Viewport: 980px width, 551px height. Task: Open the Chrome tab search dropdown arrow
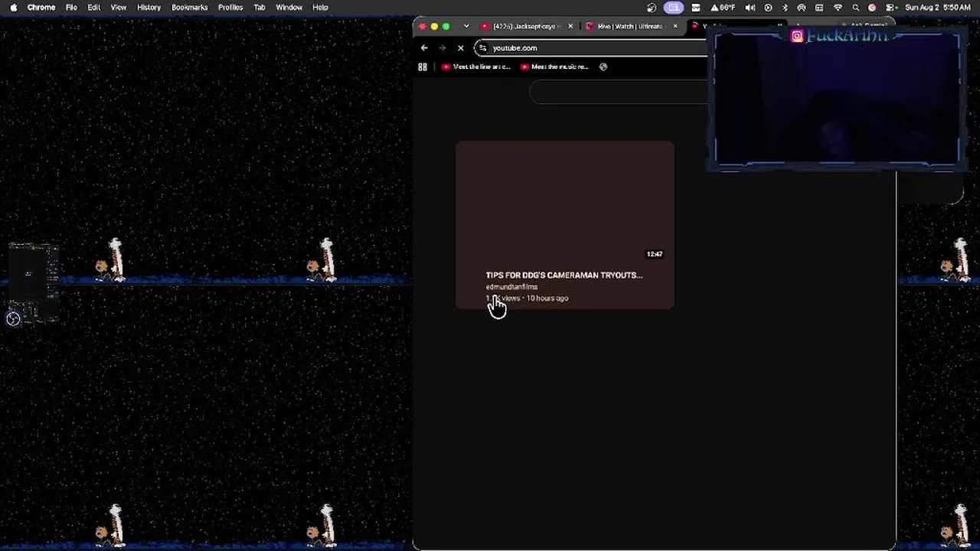coord(466,27)
